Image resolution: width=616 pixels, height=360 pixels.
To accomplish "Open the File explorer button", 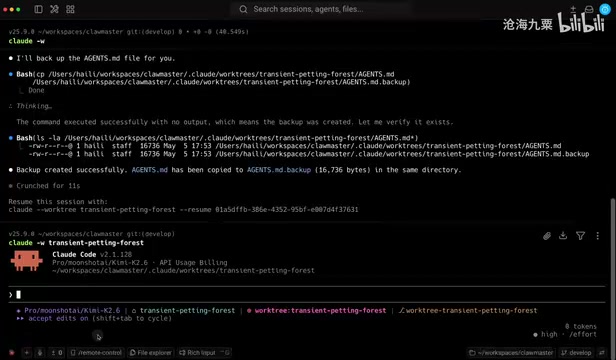I will (151, 353).
